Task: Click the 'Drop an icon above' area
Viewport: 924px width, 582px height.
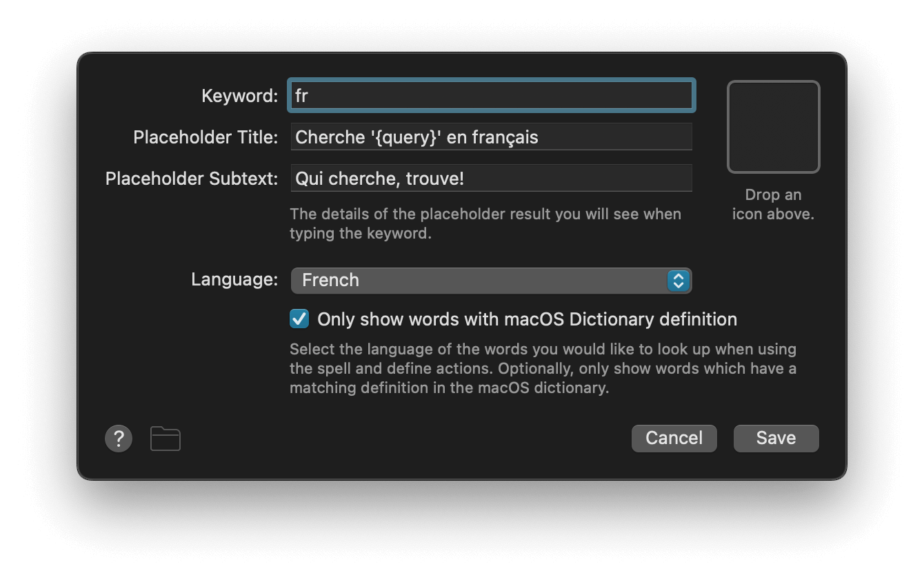Action: 773,204
